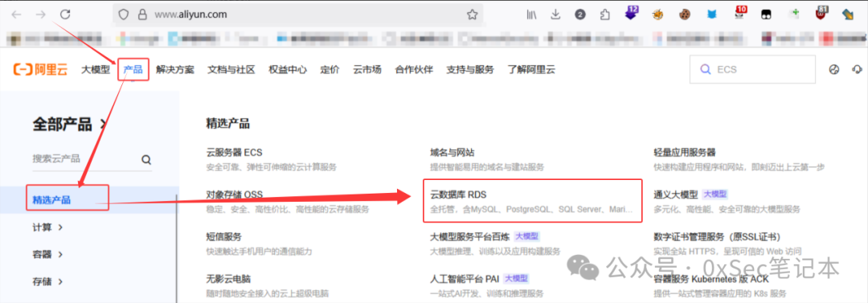Click the green plus extension icon
The image size is (868, 303).
point(794,14)
